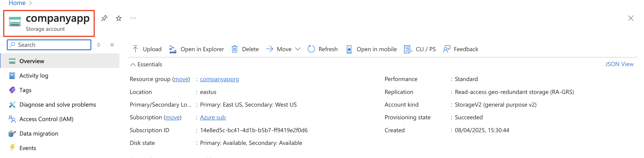This screenshot has width=644, height=158.
Task: Focus the sidebar Search field
Action: (49, 45)
